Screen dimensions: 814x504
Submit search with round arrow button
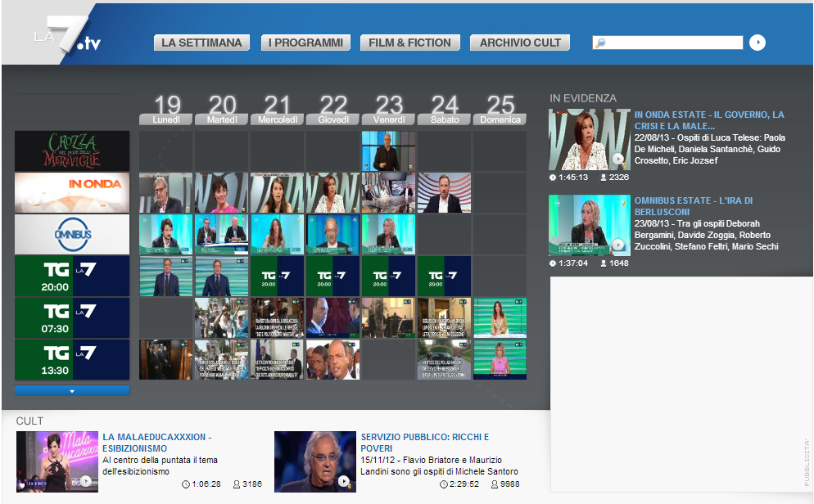[757, 43]
